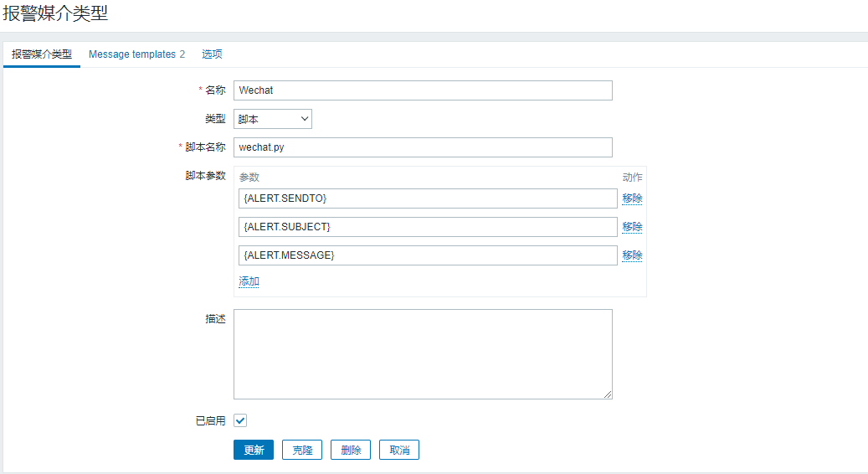Switch to the 报警媒介类型 tab
The width and height of the screenshot is (868, 474).
point(42,54)
